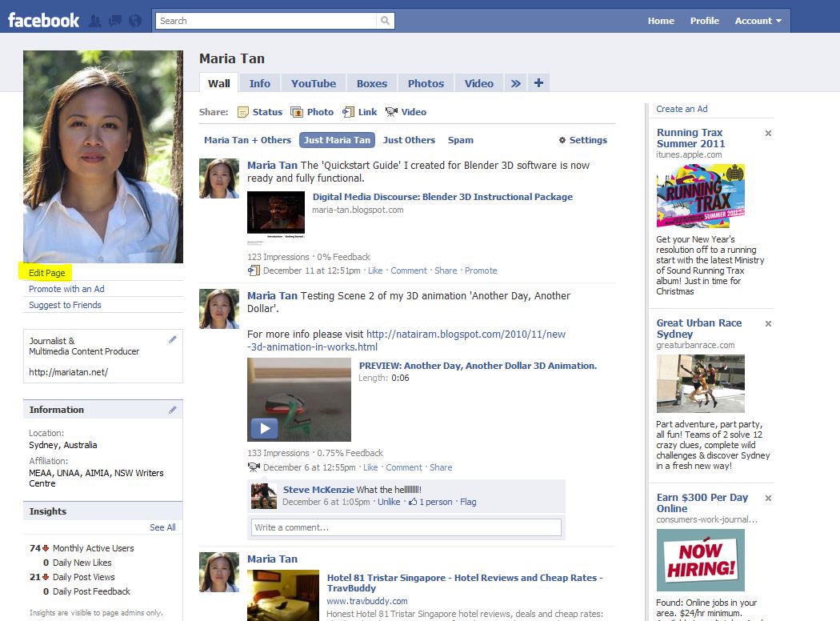Click the Status notepad icon
Image resolution: width=840 pixels, height=621 pixels.
pyautogui.click(x=243, y=112)
